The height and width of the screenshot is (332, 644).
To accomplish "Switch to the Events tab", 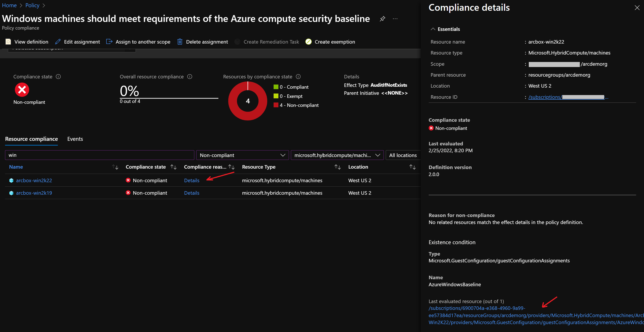I will (75, 139).
